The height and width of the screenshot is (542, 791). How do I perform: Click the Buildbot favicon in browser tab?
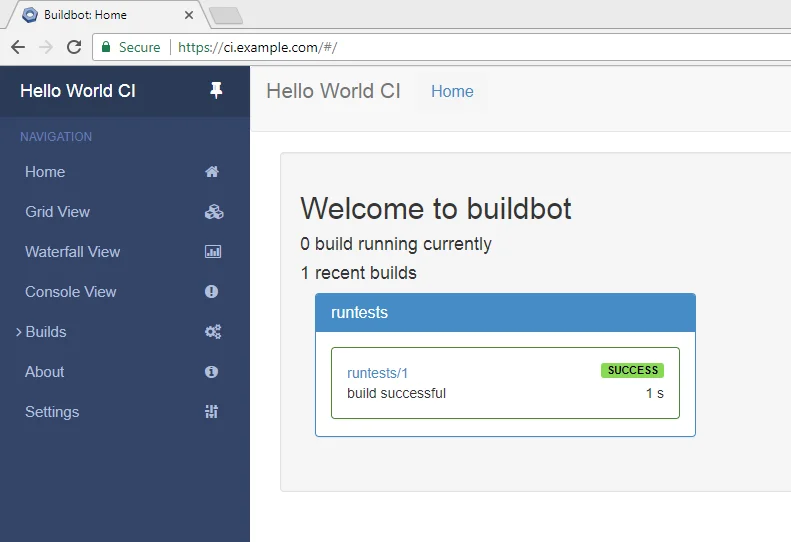[30, 15]
